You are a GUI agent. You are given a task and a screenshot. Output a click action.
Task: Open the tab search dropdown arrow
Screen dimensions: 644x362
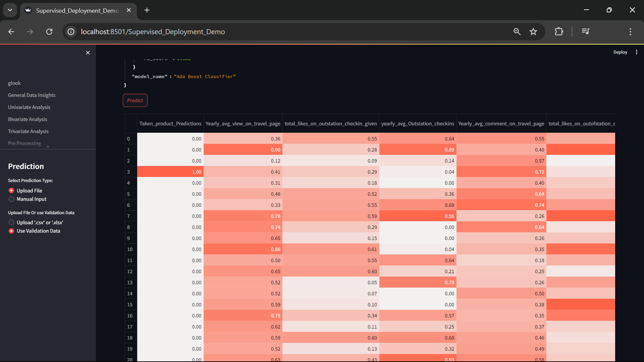tap(10, 10)
